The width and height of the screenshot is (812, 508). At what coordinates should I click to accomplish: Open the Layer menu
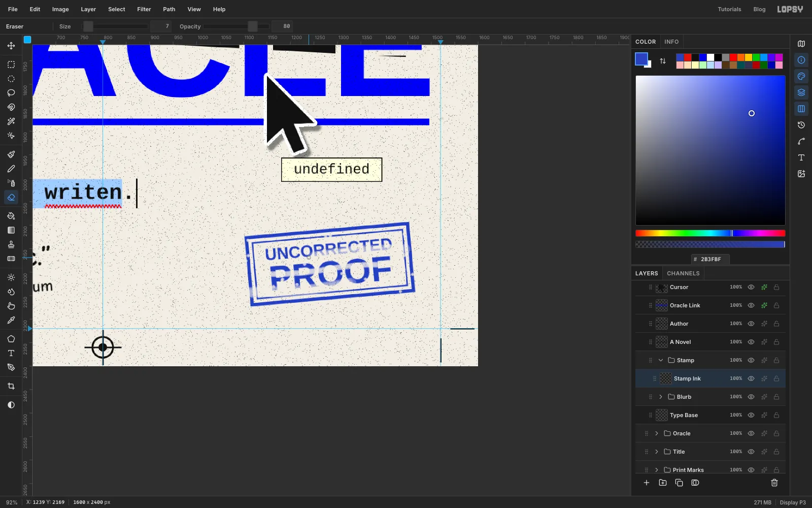[88, 9]
